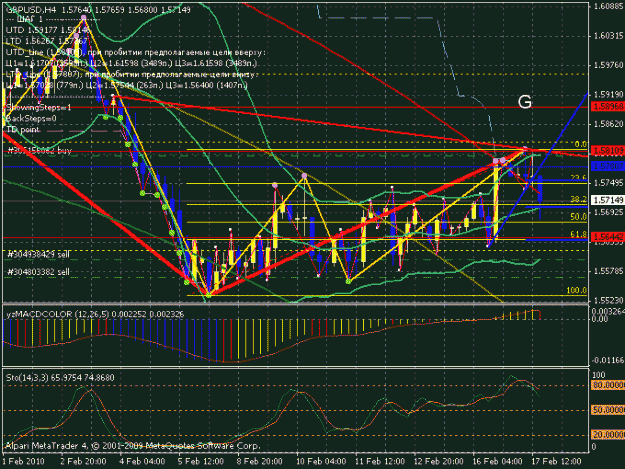Select sell order #304803382 label
The image size is (625, 469).
[x=39, y=272]
